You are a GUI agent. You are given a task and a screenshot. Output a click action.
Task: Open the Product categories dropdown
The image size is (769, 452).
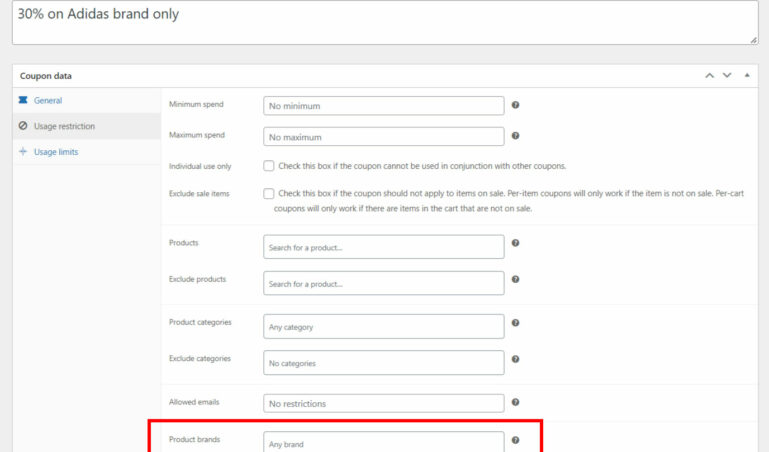pos(383,326)
